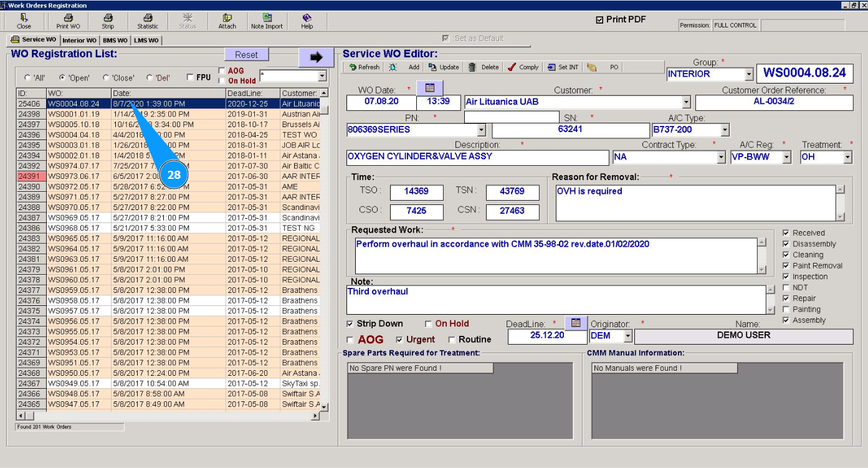Open Note Import tool
The height and width of the screenshot is (468, 868).
[267, 18]
